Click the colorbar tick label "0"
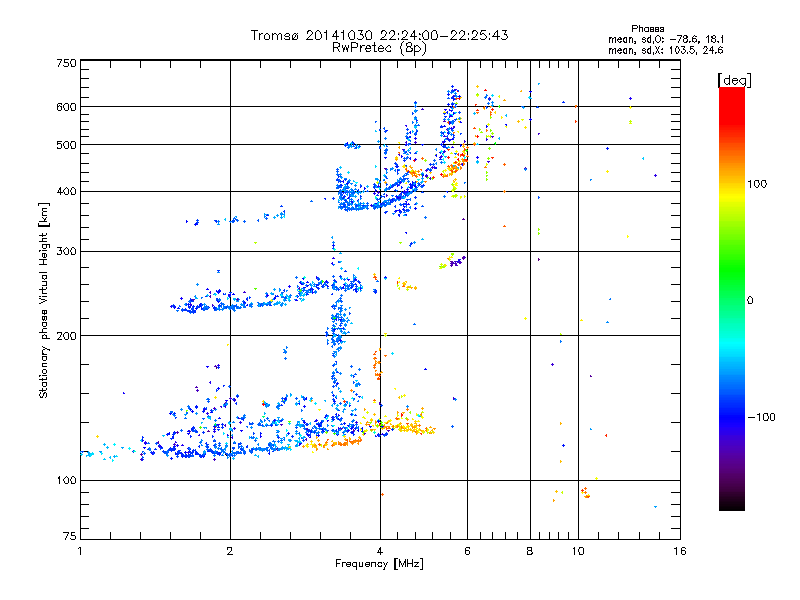800x600 pixels. coord(750,300)
